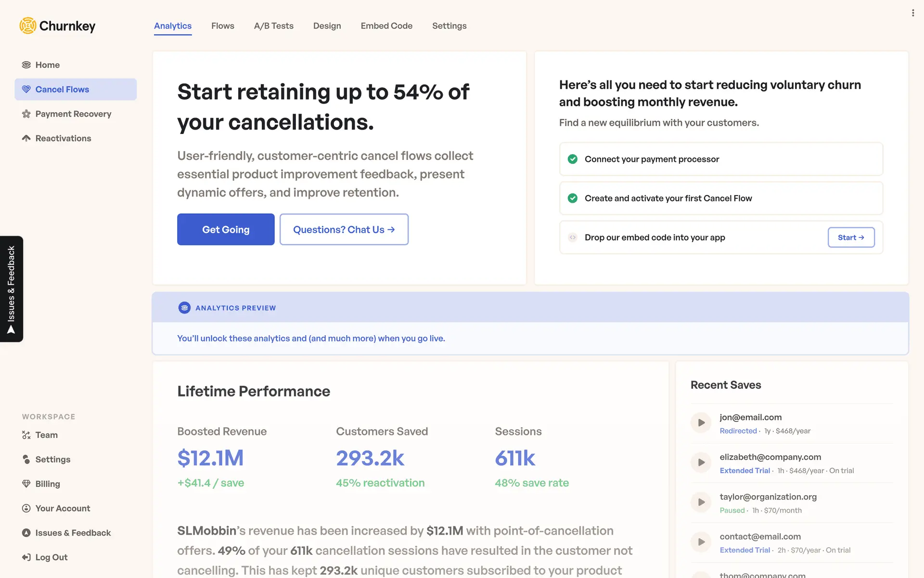This screenshot has height=578, width=924.
Task: Open Payment Recovery section
Action: (x=73, y=114)
